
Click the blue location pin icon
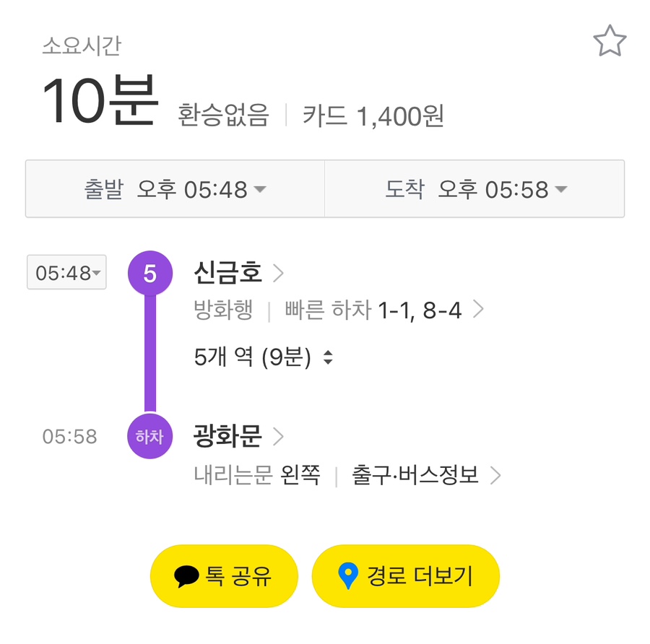click(x=348, y=576)
